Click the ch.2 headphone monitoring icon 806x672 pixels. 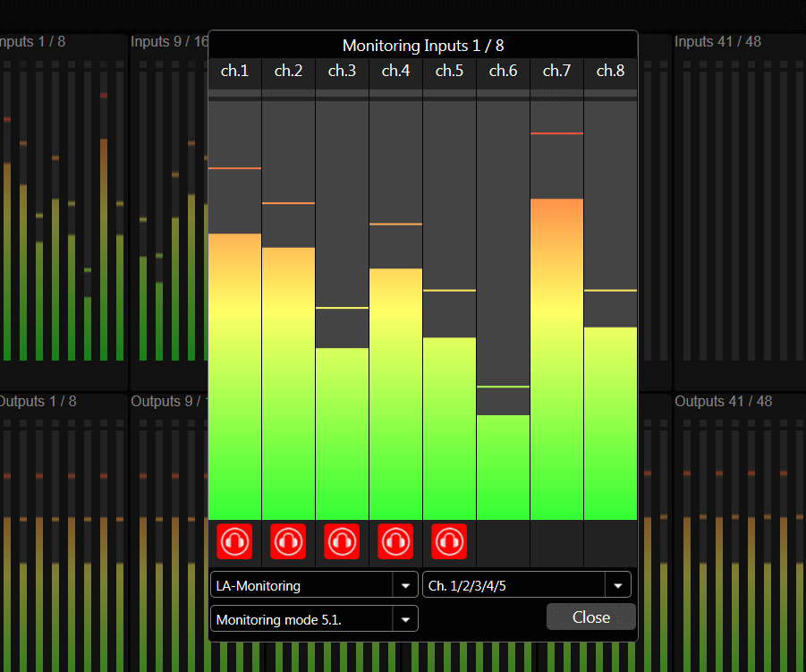[x=288, y=541]
